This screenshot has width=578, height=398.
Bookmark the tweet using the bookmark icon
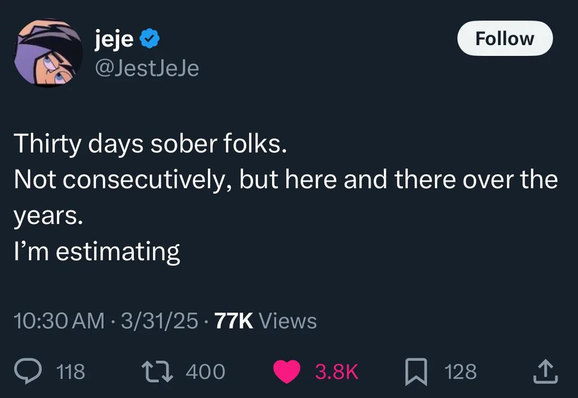[416, 372]
